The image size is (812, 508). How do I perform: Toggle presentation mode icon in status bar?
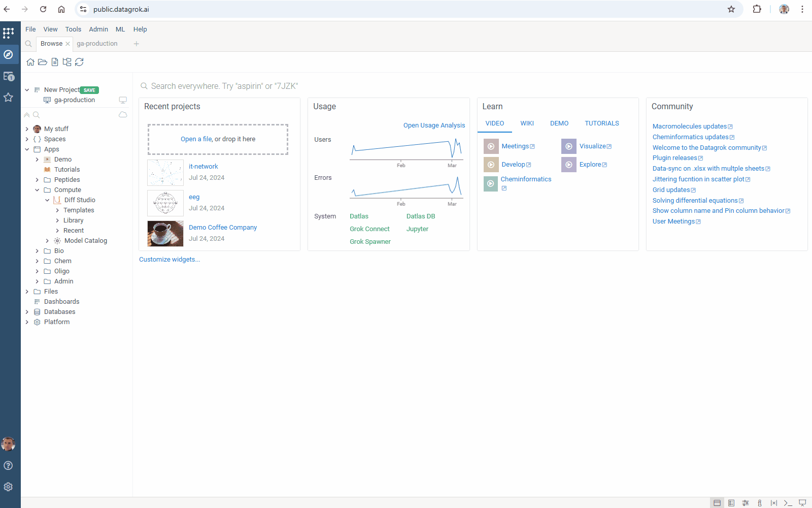[802, 503]
